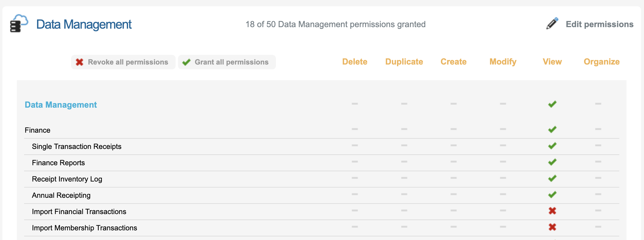Viewport: 644px width, 240px height.
Task: Toggle Data Management section View checkmark
Action: pos(552,104)
